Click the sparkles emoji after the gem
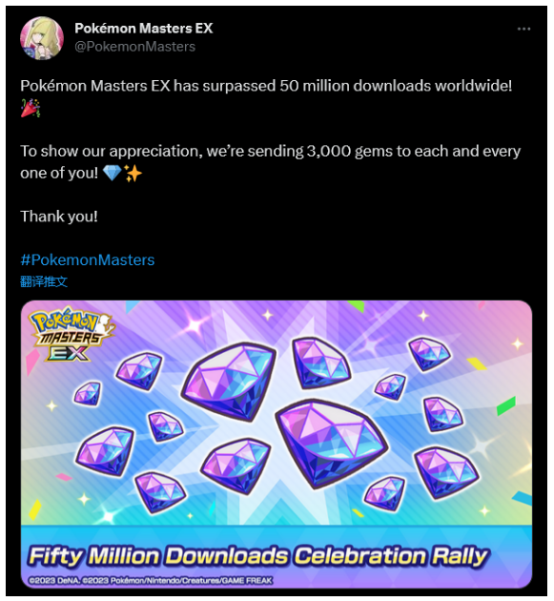The height and width of the screenshot is (601, 554). [x=133, y=174]
